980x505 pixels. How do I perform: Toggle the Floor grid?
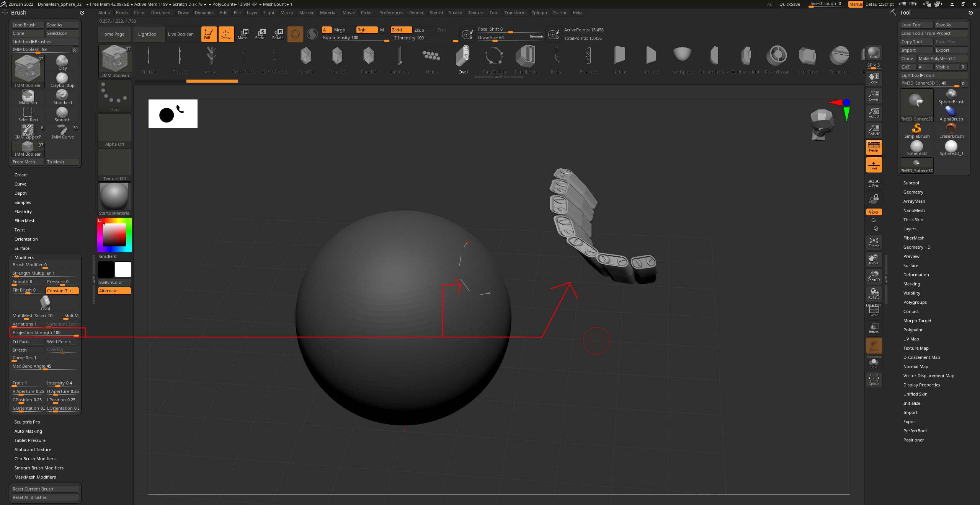pyautogui.click(x=874, y=165)
